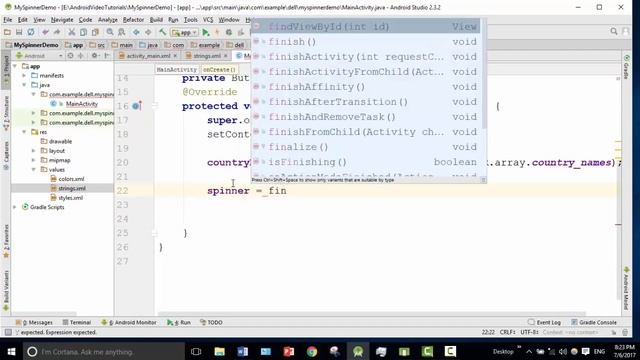The width and height of the screenshot is (640, 360).
Task: Collapse the res folder
Action: 24,132
